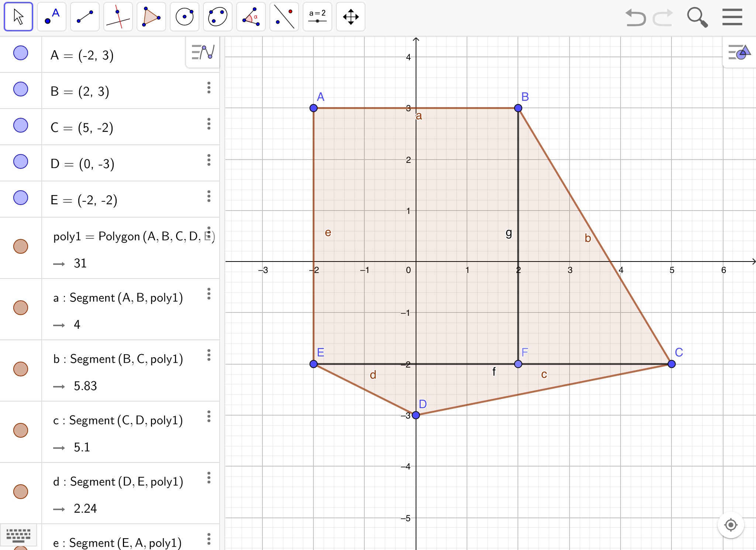Image resolution: width=756 pixels, height=550 pixels.
Task: Open the main hamburger menu
Action: click(x=732, y=17)
